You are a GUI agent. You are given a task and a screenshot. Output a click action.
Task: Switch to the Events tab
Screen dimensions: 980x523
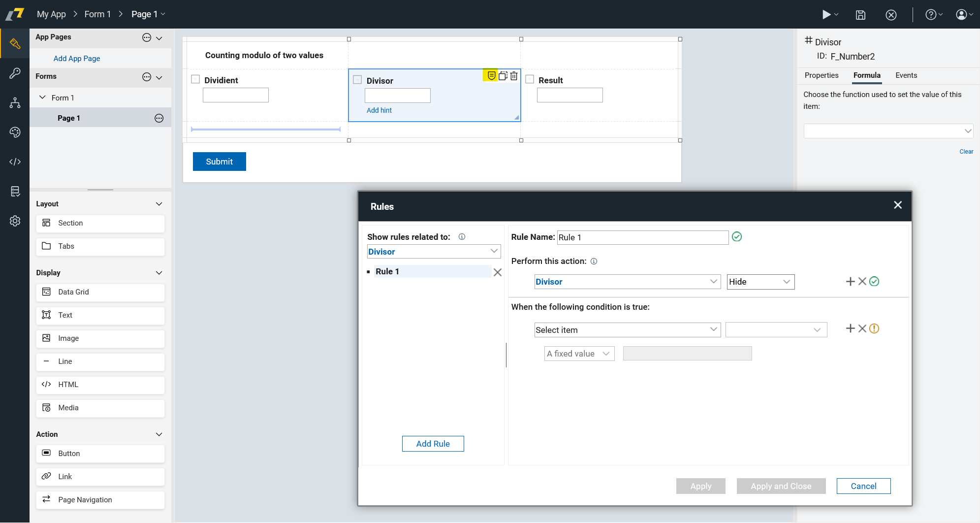coord(906,75)
